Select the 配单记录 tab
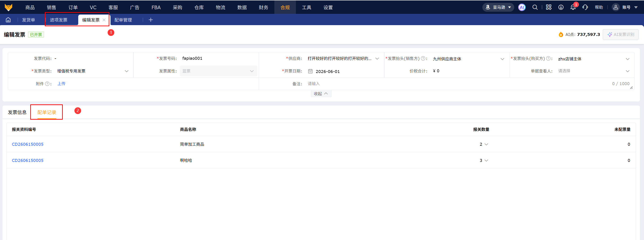Viewport: 644px width, 240px height. point(47,112)
